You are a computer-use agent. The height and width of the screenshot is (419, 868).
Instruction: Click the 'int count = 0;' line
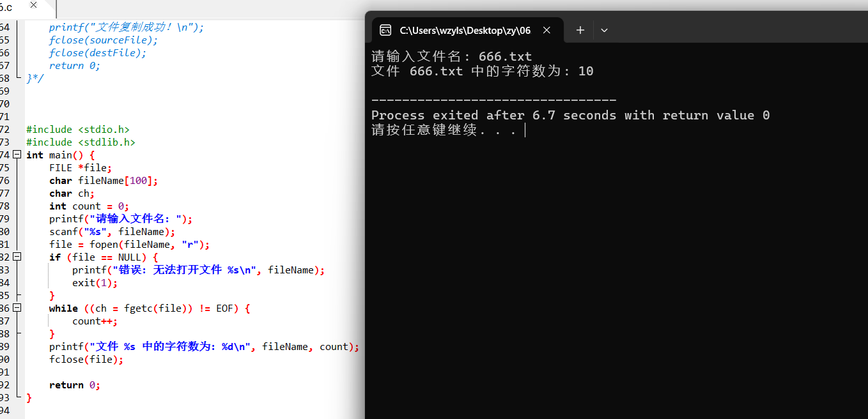coord(89,206)
